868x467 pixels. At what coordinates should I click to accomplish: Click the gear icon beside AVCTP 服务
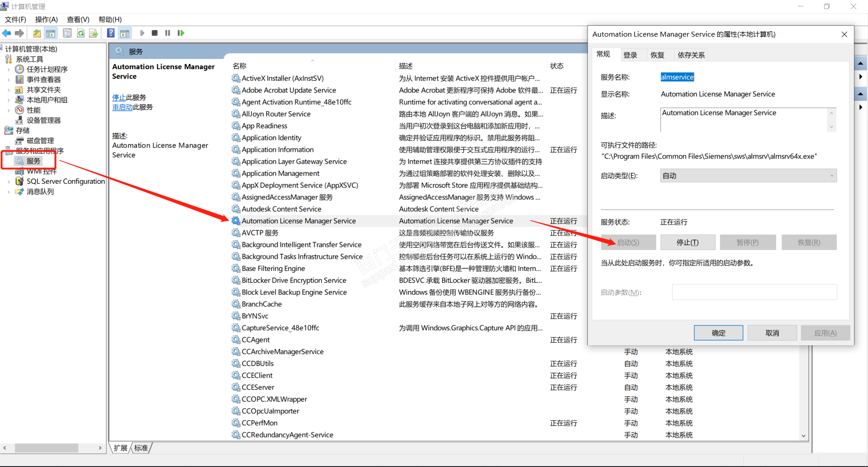point(236,233)
